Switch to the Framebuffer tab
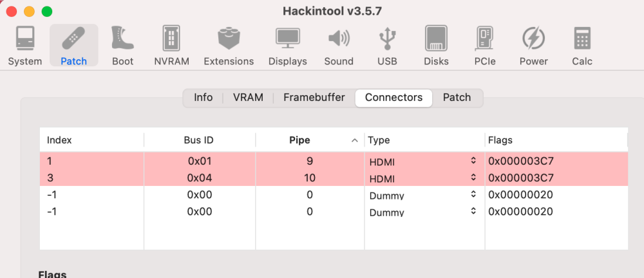The width and height of the screenshot is (644, 278). pyautogui.click(x=314, y=98)
